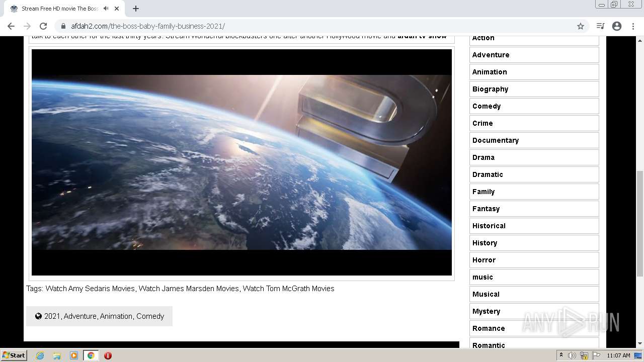Open the music genre category
This screenshot has width=644, height=362.
pyautogui.click(x=534, y=277)
